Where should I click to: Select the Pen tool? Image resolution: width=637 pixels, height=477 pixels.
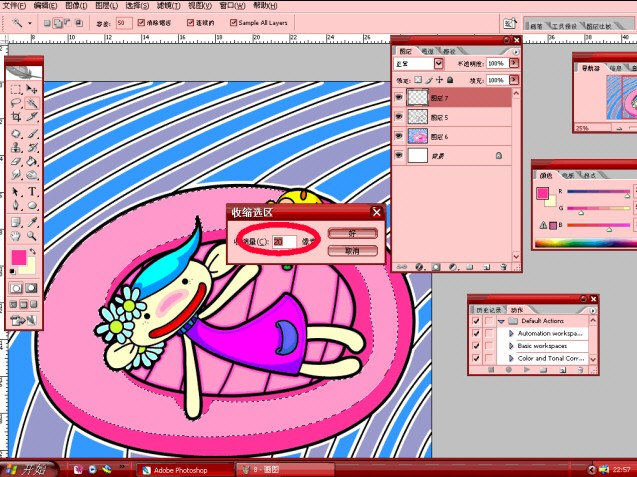tap(16, 205)
